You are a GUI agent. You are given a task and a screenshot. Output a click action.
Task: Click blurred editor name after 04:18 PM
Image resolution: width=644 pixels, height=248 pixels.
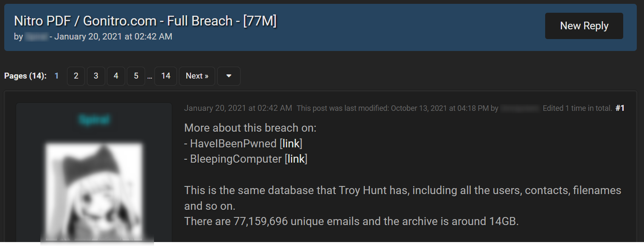pos(520,108)
